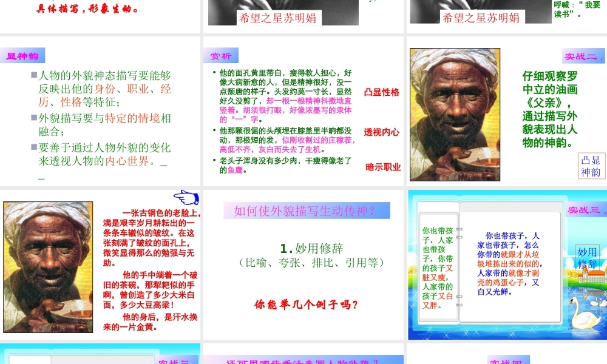Click the red paragraph starting 他的手中端着一个破旧的茶碗
607x364 pixels.
151,290
